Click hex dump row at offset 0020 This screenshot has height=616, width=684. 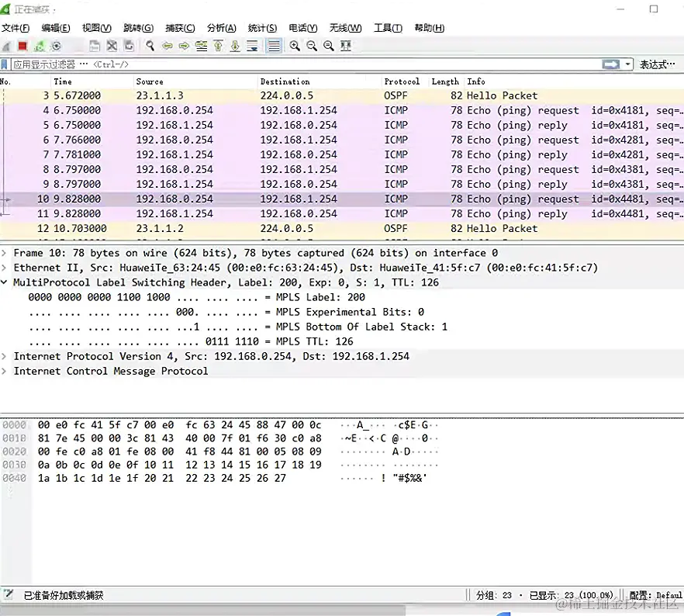pyautogui.click(x=220, y=452)
